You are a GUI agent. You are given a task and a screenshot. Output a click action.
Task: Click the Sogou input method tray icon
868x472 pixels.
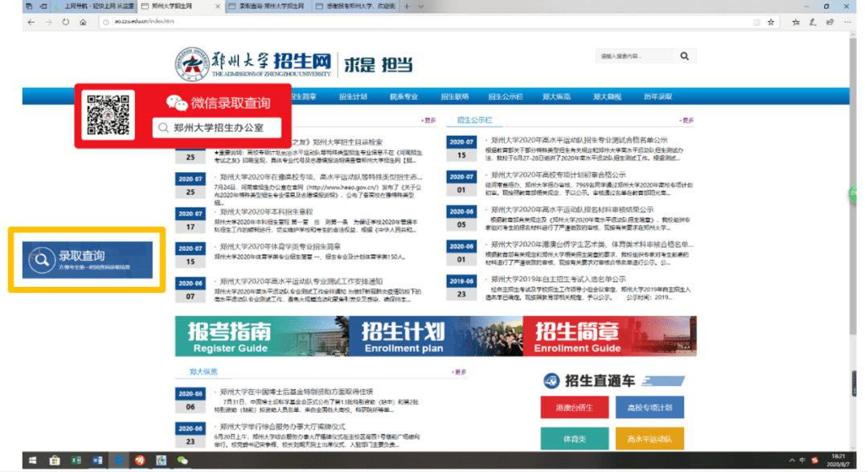point(814,461)
